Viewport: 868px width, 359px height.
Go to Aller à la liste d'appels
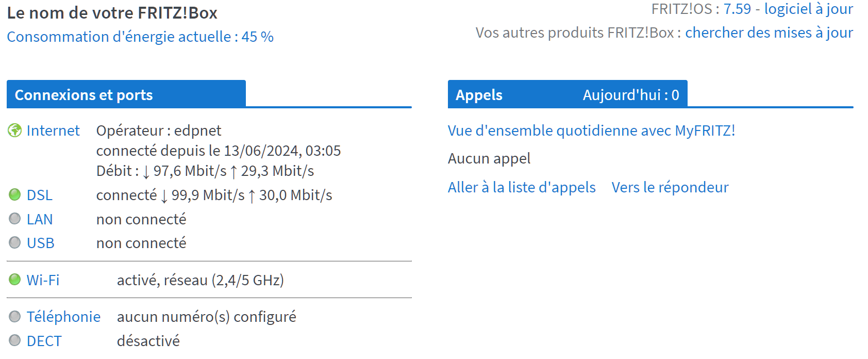(522, 187)
